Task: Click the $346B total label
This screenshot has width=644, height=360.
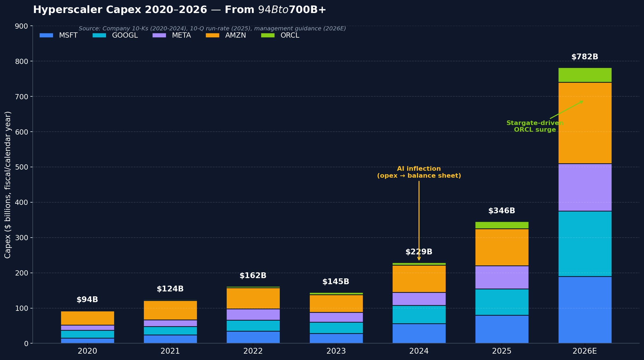Action: pyautogui.click(x=502, y=211)
